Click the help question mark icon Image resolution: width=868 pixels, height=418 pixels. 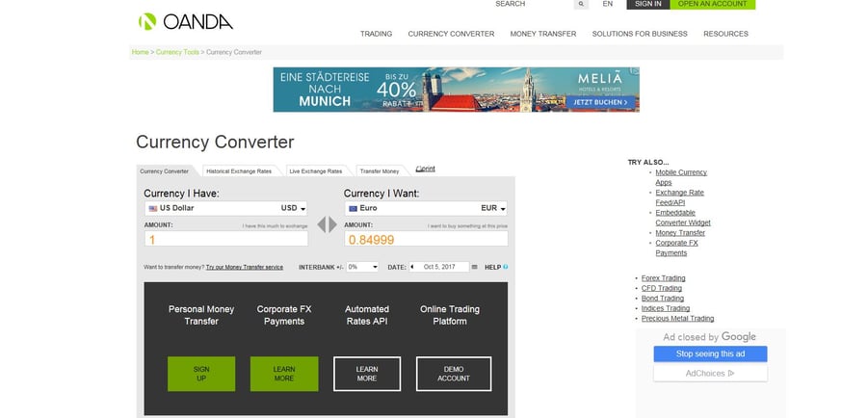tap(505, 267)
